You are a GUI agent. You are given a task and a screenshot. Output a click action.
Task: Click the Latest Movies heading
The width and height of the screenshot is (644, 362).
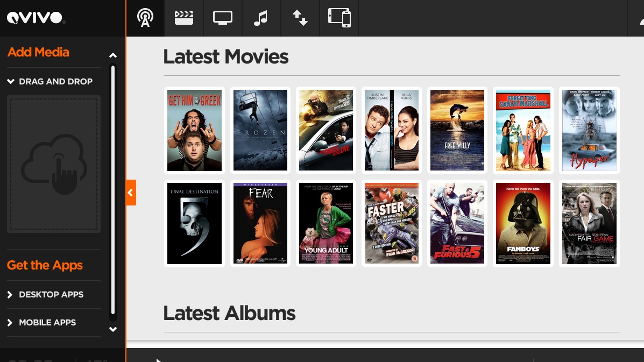tap(226, 56)
